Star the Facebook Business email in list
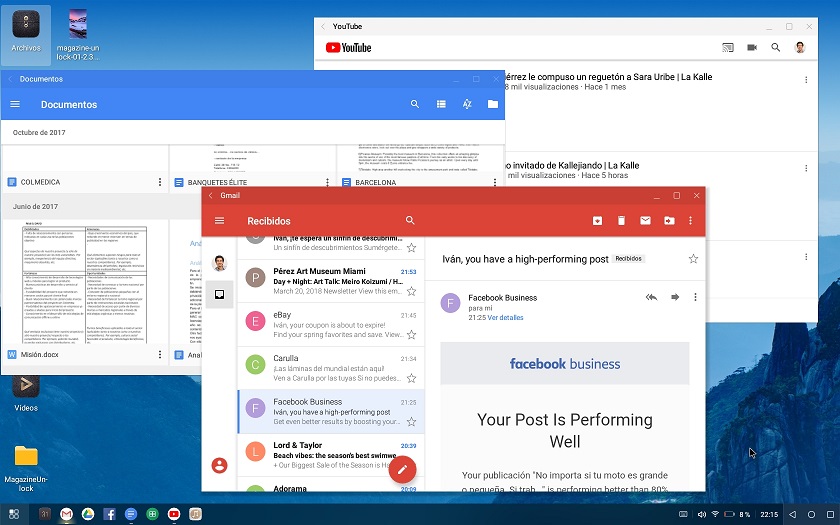 click(411, 422)
